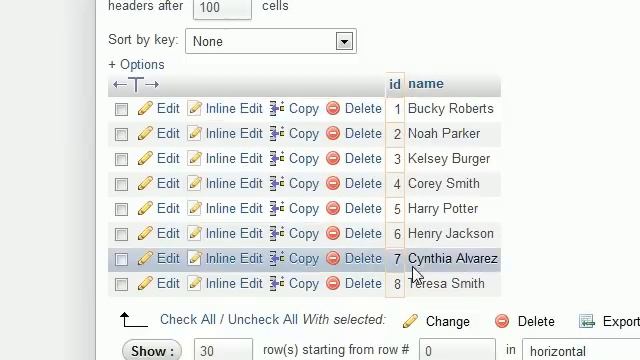This screenshot has width=640, height=360.
Task: Click the Uncheck All link
Action: 263,320
